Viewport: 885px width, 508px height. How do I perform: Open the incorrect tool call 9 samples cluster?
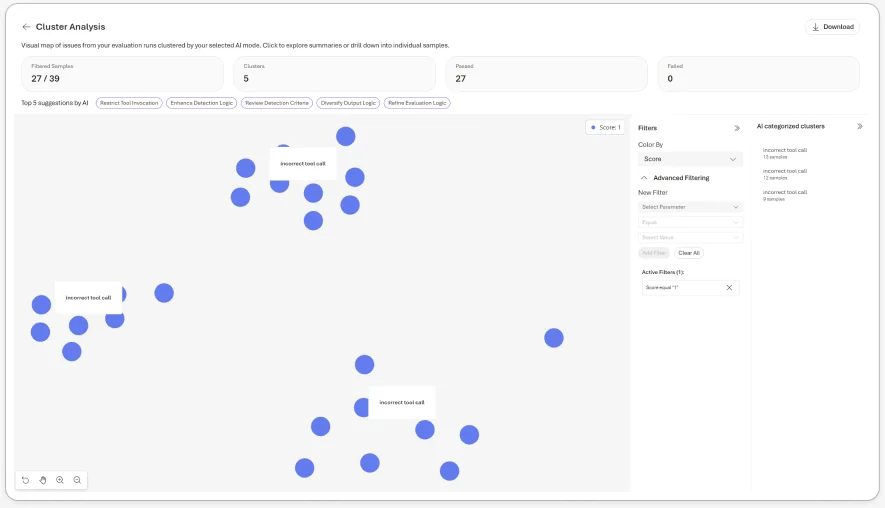(785, 195)
